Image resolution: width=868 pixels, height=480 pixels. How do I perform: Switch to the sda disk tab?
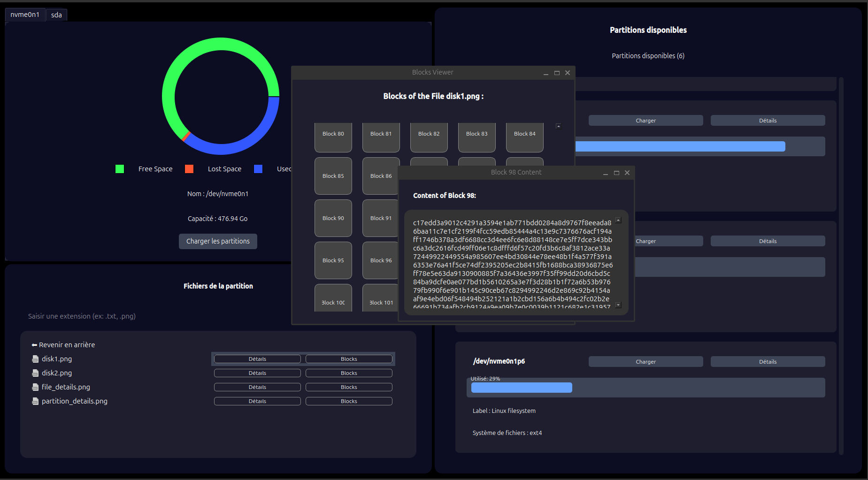(56, 15)
